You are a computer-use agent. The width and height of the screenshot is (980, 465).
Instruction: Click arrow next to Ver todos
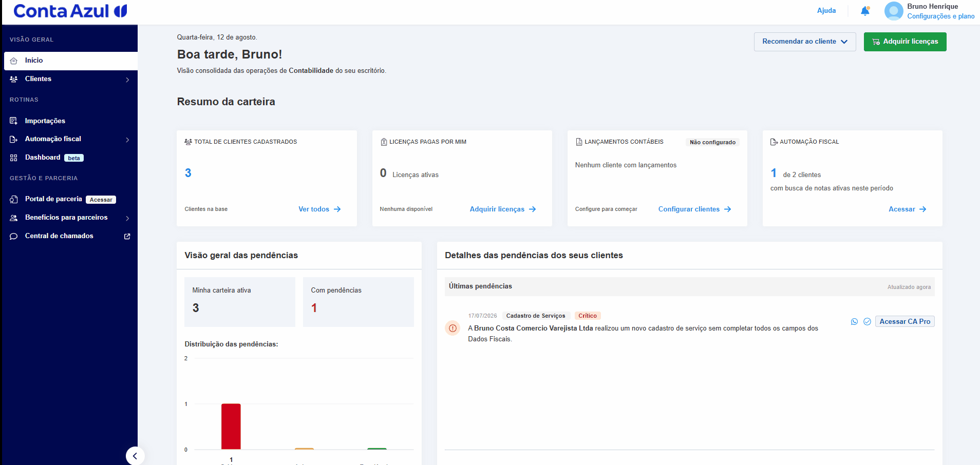tap(337, 209)
